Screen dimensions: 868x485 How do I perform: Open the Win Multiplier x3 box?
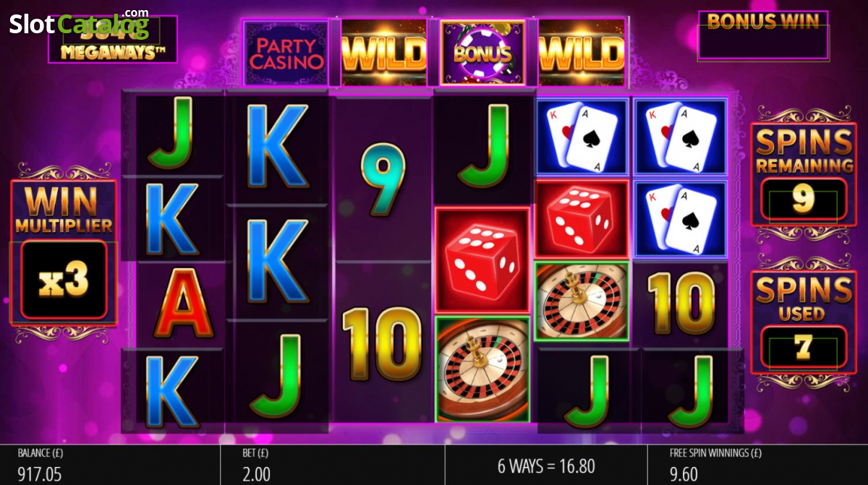pyautogui.click(x=64, y=280)
